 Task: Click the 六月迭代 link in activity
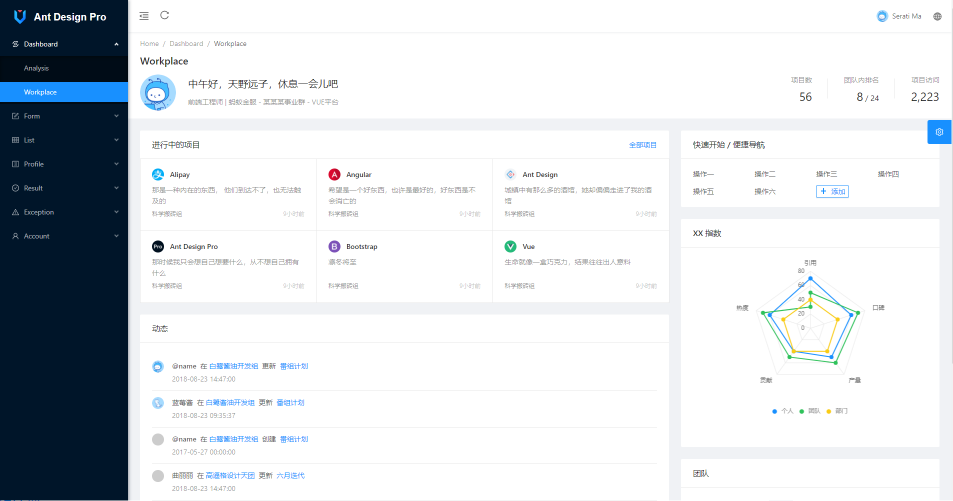point(291,475)
